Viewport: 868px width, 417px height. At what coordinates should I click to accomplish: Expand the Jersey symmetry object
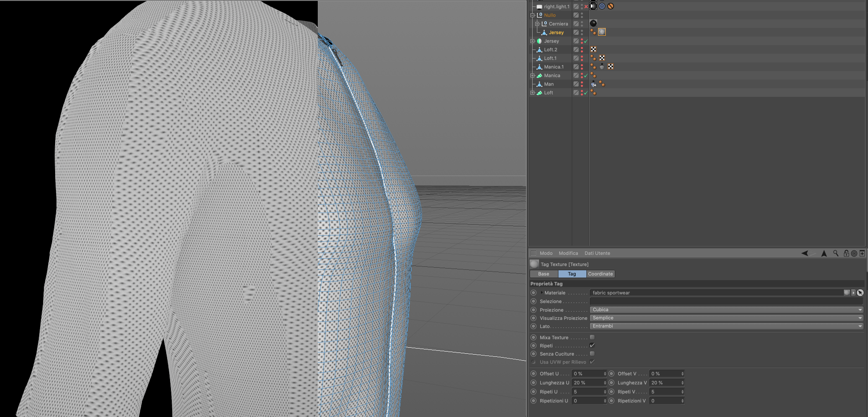point(533,41)
